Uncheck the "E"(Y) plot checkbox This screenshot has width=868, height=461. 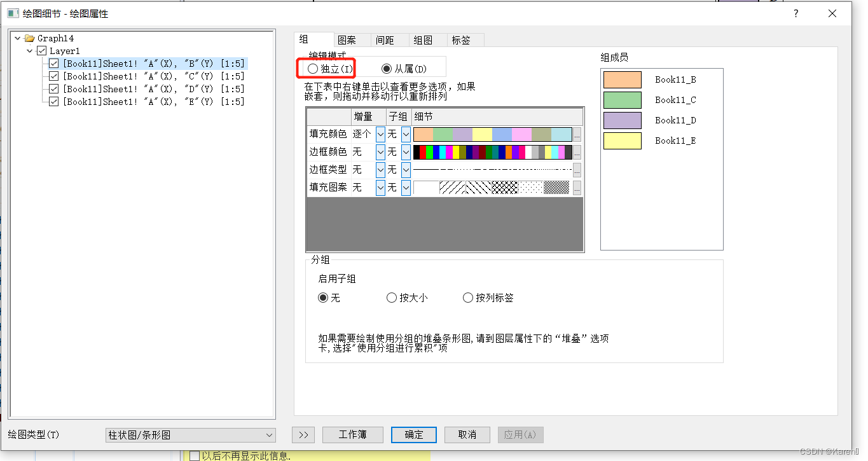coord(53,102)
